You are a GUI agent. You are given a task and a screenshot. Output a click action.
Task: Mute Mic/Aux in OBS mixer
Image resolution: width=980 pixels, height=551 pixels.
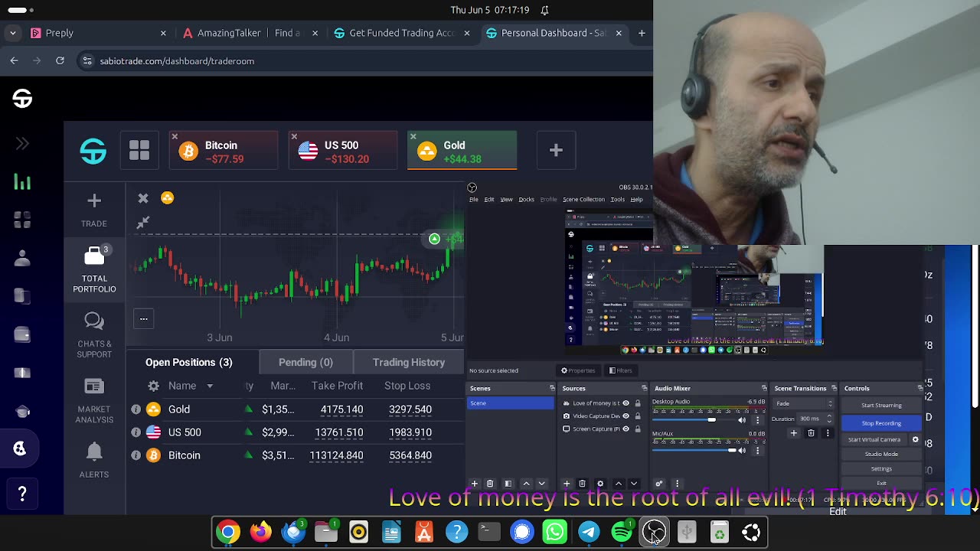pos(741,451)
